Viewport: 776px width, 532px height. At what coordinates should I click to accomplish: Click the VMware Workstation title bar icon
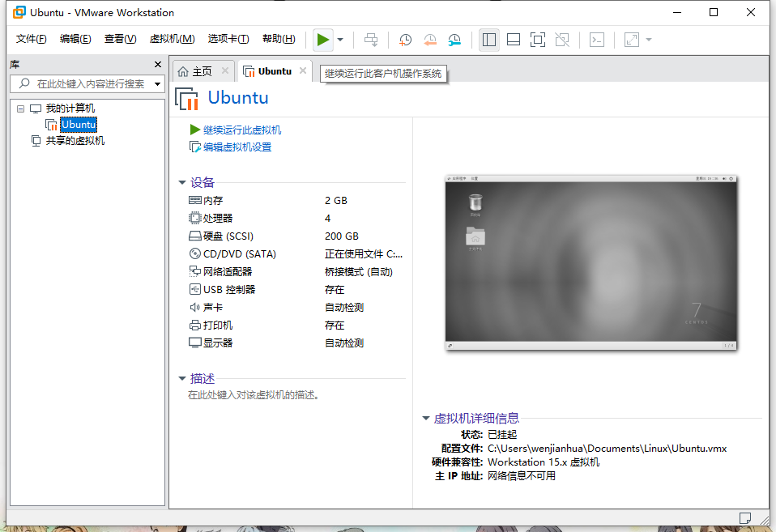[x=19, y=12]
